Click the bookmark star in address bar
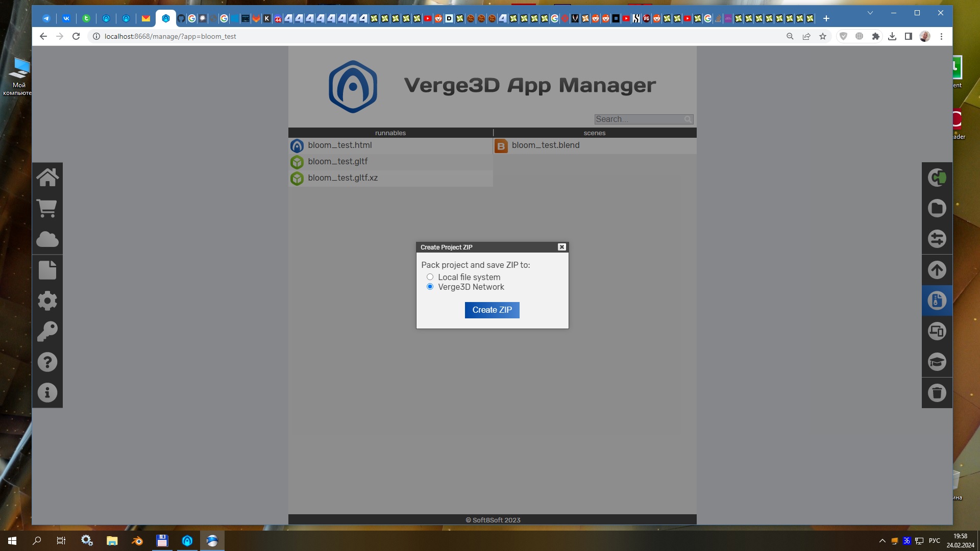980x551 pixels. tap(823, 36)
